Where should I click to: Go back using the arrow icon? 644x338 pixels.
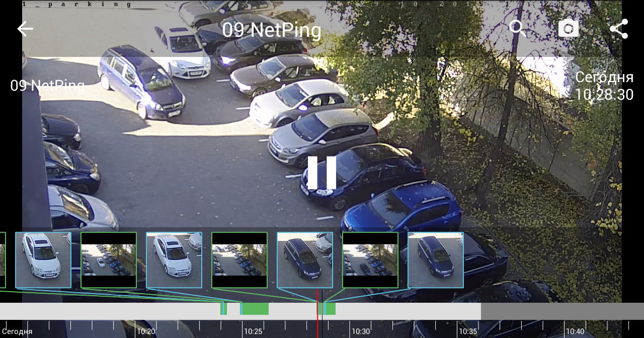click(x=25, y=29)
